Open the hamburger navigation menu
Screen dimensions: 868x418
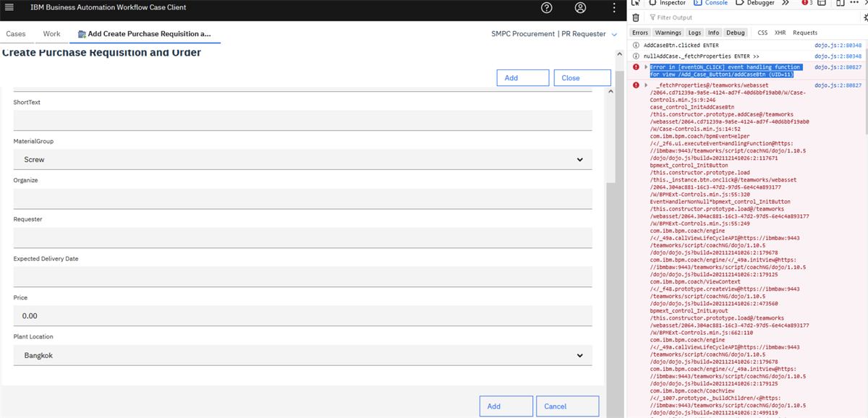coord(9,7)
